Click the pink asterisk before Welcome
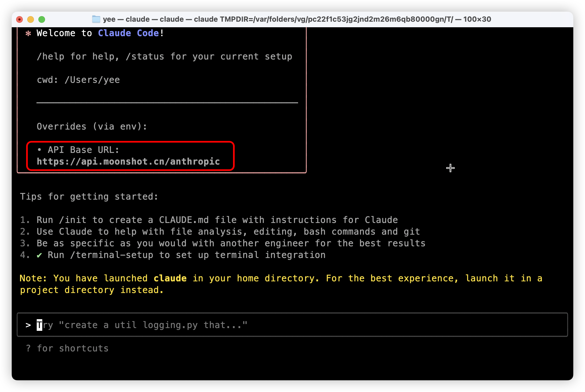 pyautogui.click(x=28, y=33)
